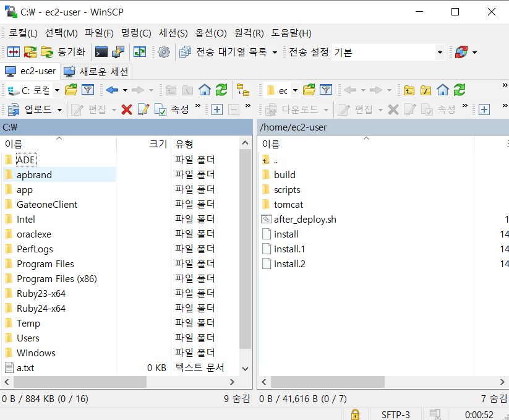
Task: Click the remote panel horizontal scrollbar right arrow
Action: 502,382
